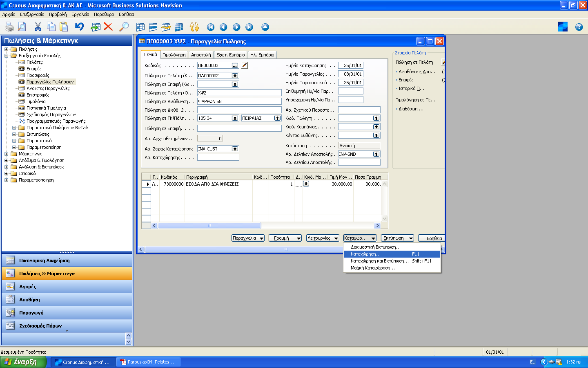Expand the Παραμετροποίηση subfolder under Παραστατικά
The image size is (588, 368).
pyautogui.click(x=14, y=147)
